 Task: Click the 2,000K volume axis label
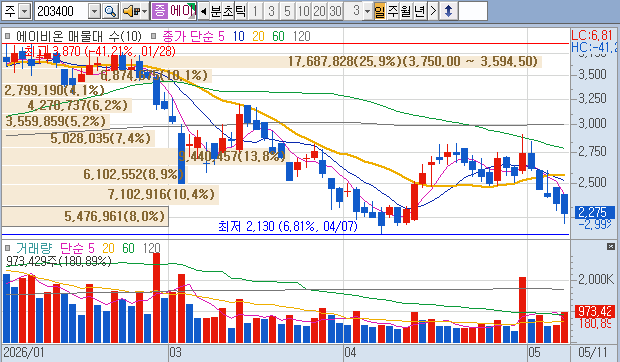[x=596, y=279]
